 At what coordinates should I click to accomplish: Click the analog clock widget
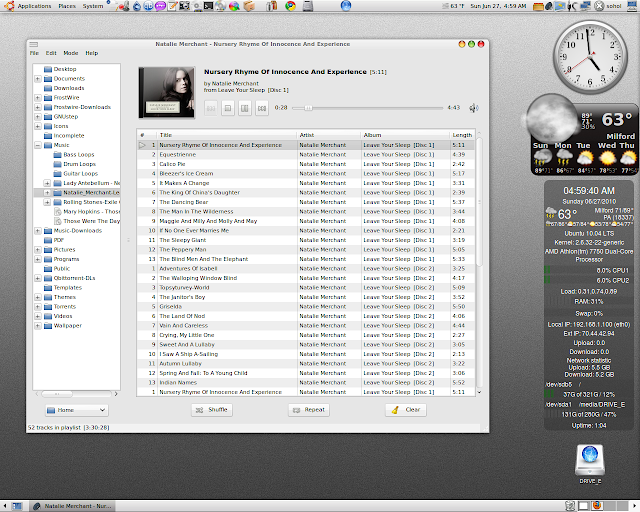(590, 57)
